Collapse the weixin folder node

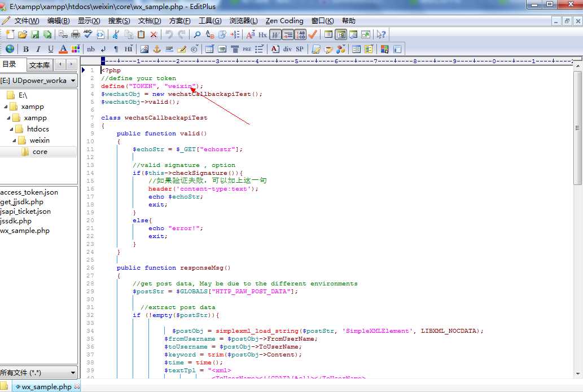point(15,140)
